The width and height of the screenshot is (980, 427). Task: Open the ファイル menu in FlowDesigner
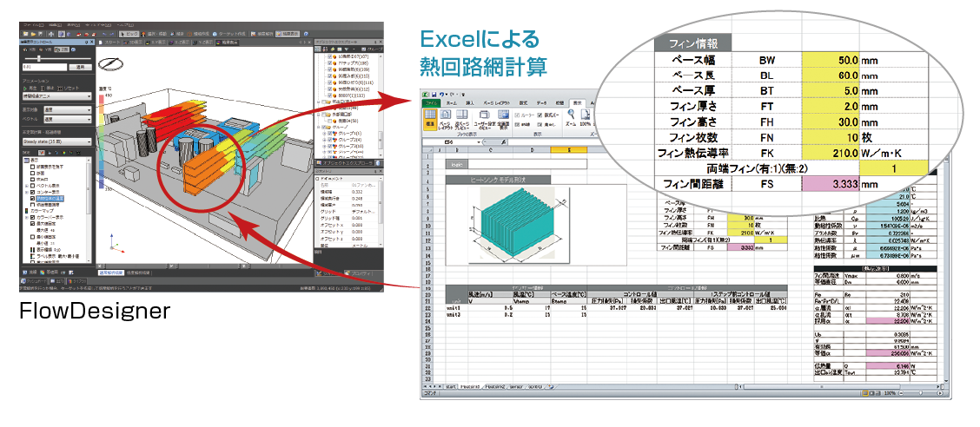click(x=33, y=24)
